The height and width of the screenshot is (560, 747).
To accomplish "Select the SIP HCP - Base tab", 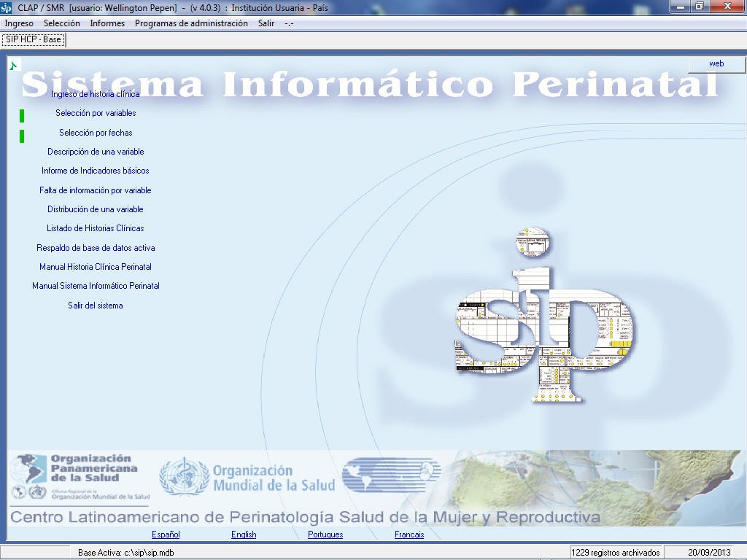I will point(34,39).
